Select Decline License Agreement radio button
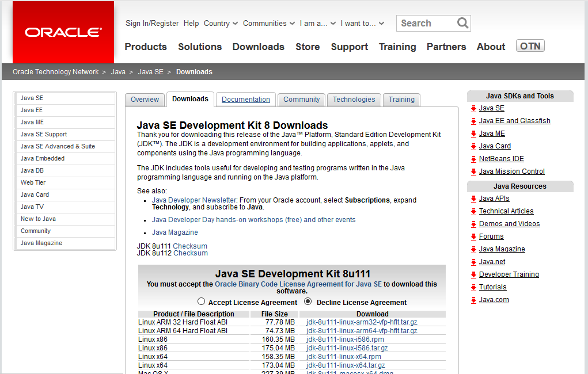 pos(308,302)
